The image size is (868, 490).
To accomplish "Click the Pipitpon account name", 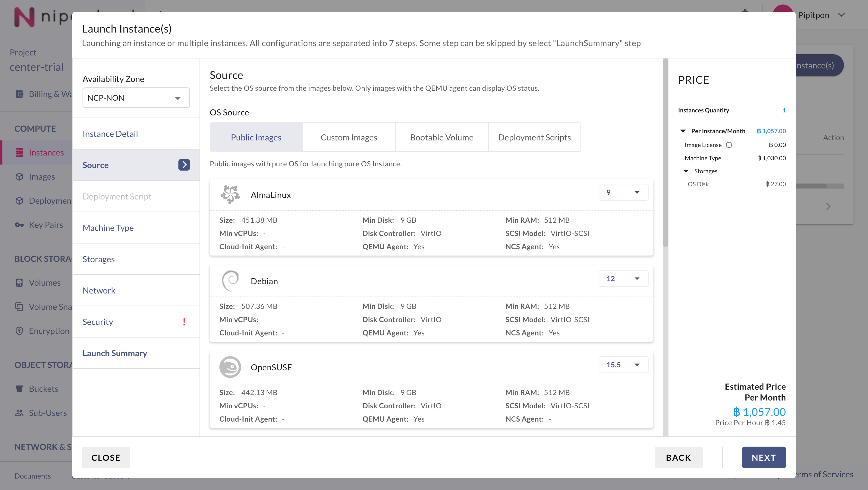I will [x=813, y=15].
